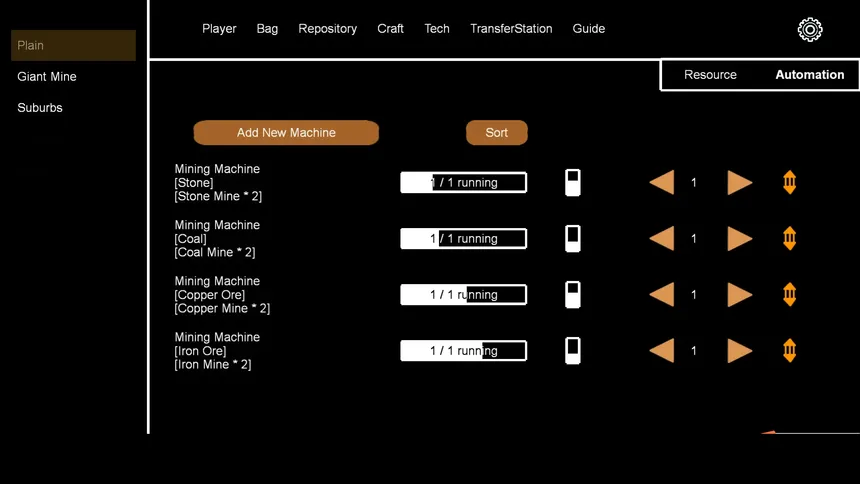Toggle the Iron Ore mining machine switch
The width and height of the screenshot is (860, 484).
573,351
